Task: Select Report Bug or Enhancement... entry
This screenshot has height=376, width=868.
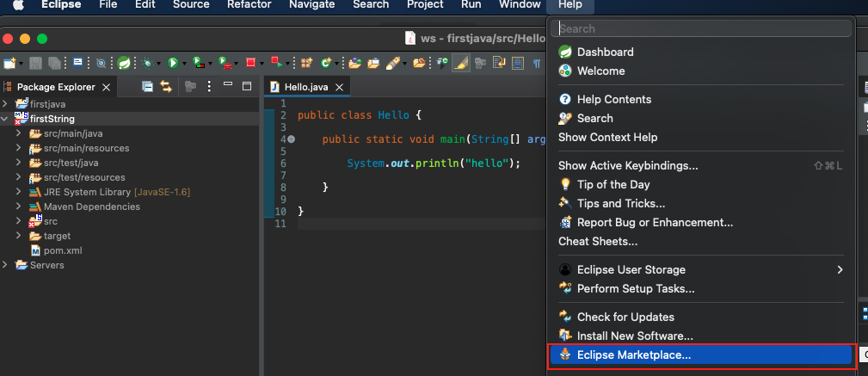Action: [x=700, y=223]
